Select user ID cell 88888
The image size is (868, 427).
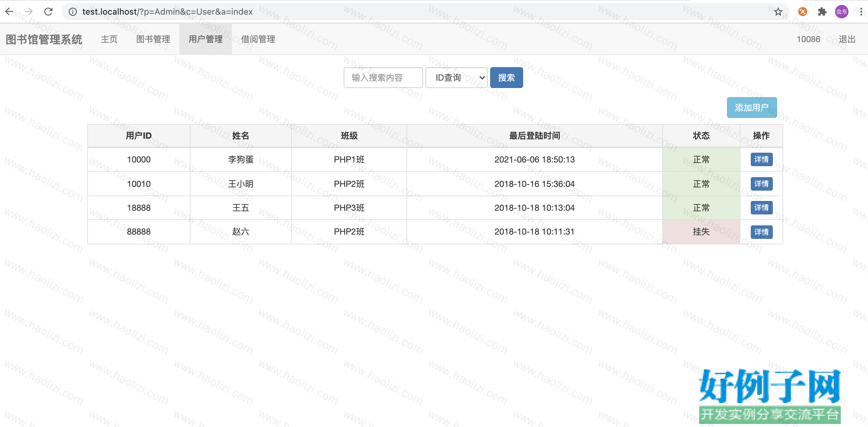[139, 232]
